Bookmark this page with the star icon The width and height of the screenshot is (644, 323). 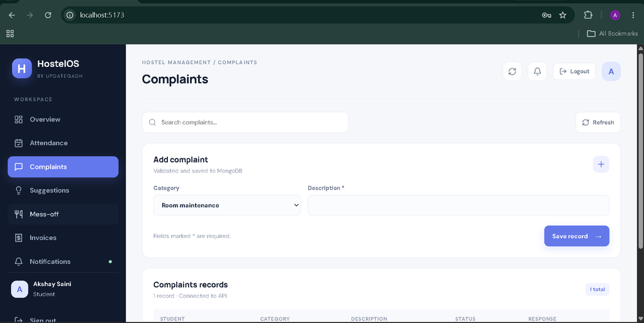pyautogui.click(x=563, y=15)
